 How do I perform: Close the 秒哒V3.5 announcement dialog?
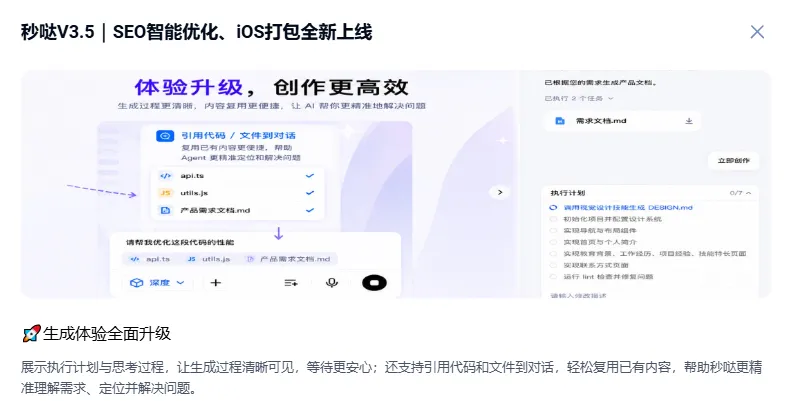757,32
